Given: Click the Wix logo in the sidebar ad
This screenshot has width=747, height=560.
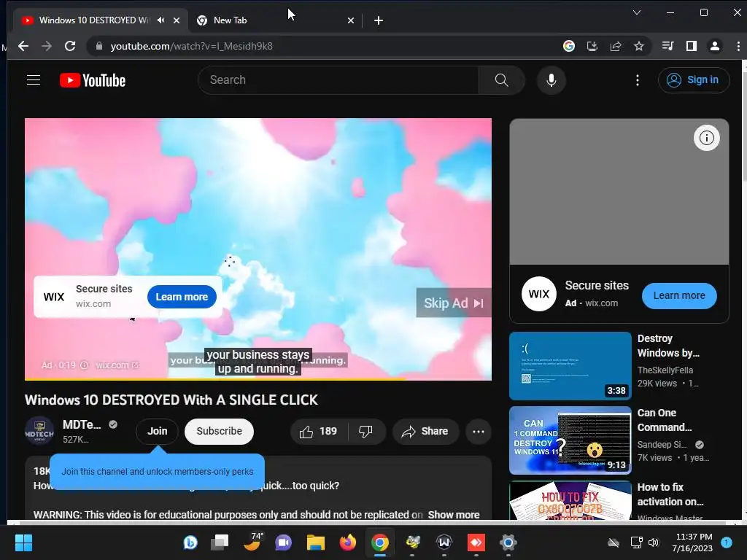Looking at the screenshot, I should pos(539,294).
